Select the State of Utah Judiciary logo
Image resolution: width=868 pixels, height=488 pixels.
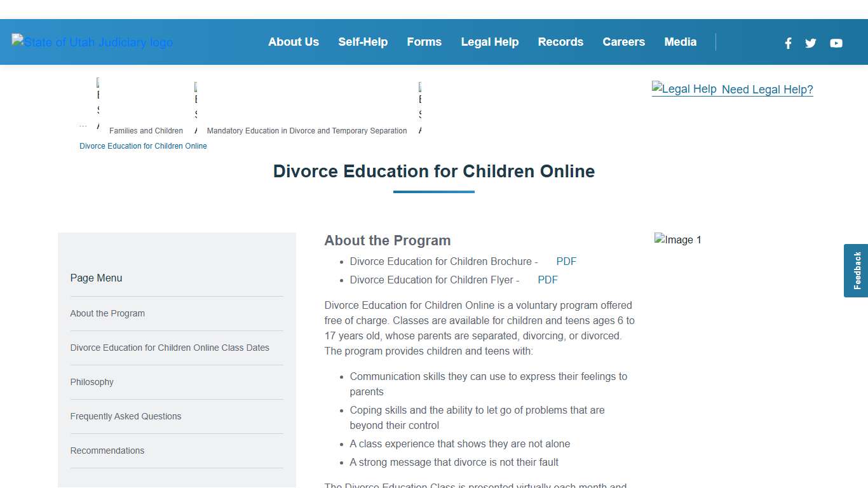point(92,42)
